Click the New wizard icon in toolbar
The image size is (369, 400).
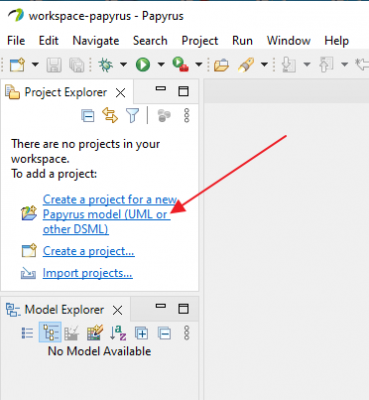coord(17,64)
